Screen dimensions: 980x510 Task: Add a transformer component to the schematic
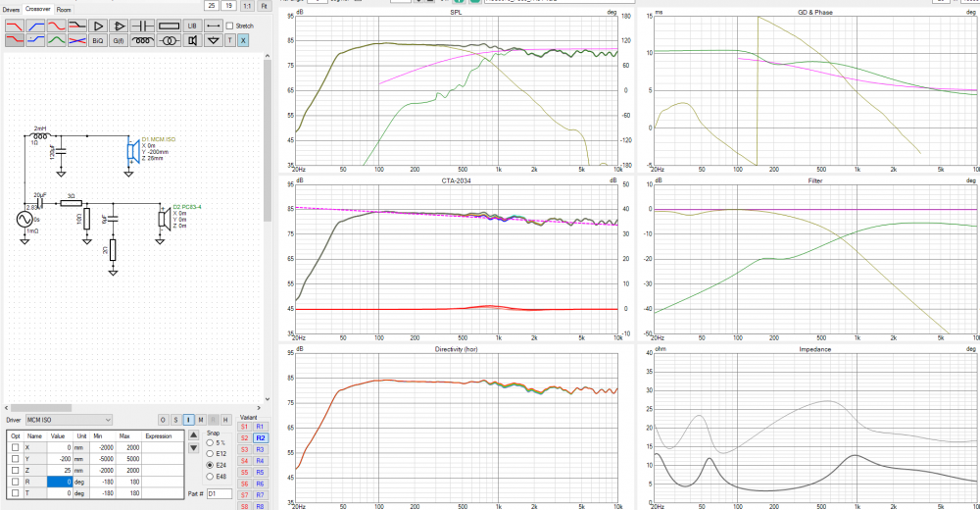(169, 40)
